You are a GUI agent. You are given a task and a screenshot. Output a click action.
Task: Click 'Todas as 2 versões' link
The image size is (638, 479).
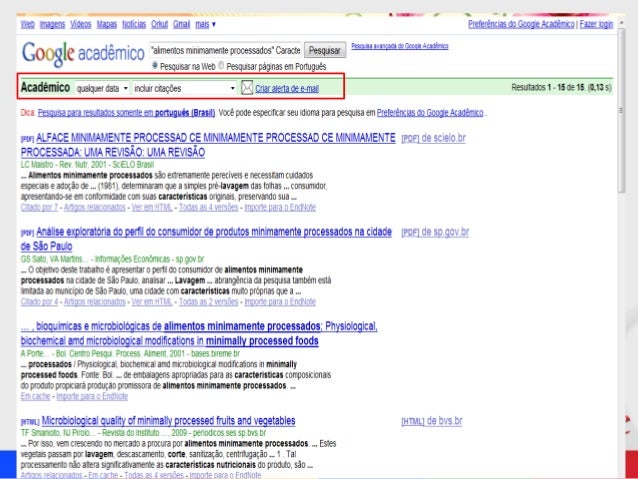click(x=208, y=302)
